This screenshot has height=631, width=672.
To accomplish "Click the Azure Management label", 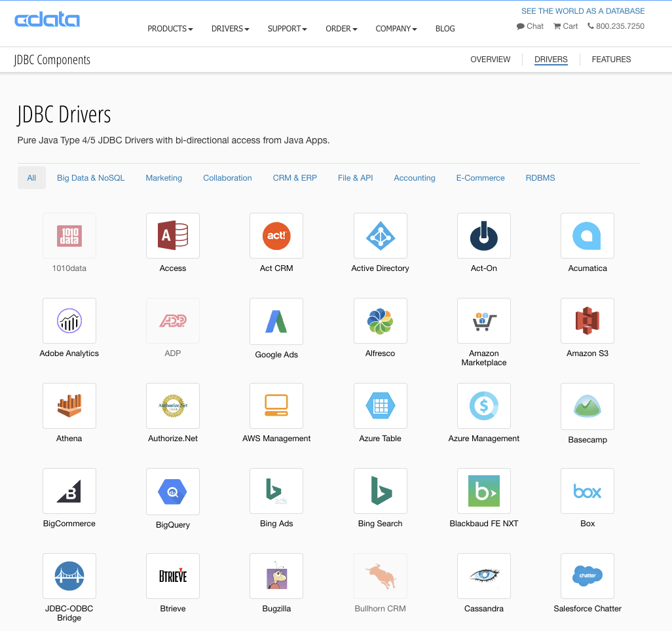I will (484, 438).
